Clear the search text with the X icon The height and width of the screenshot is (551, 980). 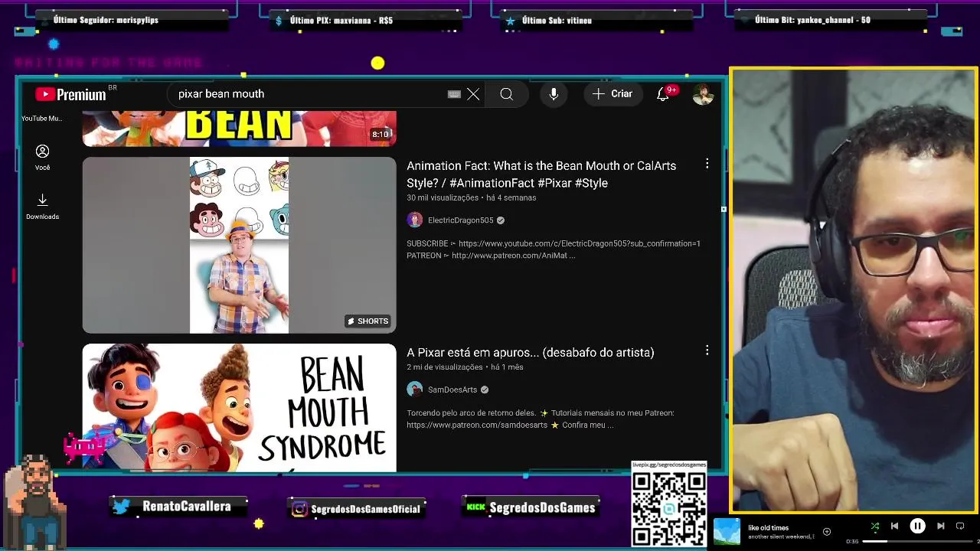click(x=473, y=94)
